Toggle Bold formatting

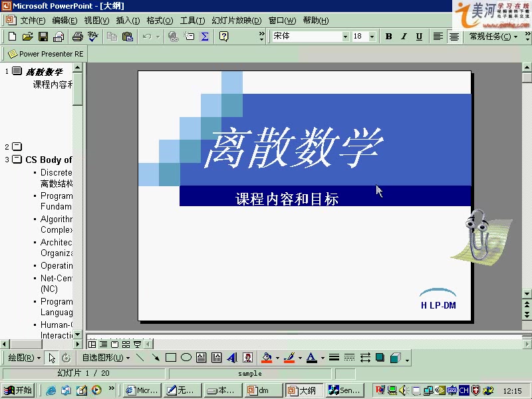click(389, 37)
